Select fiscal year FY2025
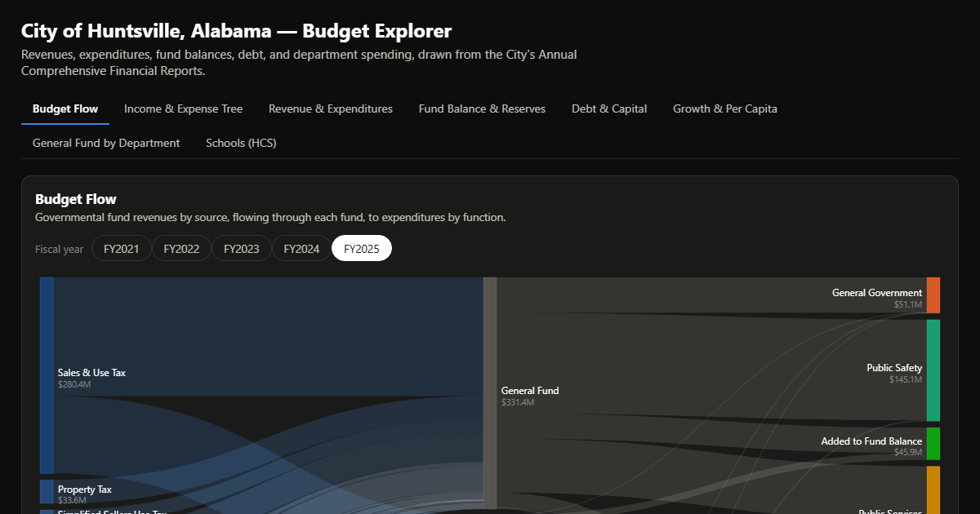Viewport: 980px width, 514px height. [362, 249]
